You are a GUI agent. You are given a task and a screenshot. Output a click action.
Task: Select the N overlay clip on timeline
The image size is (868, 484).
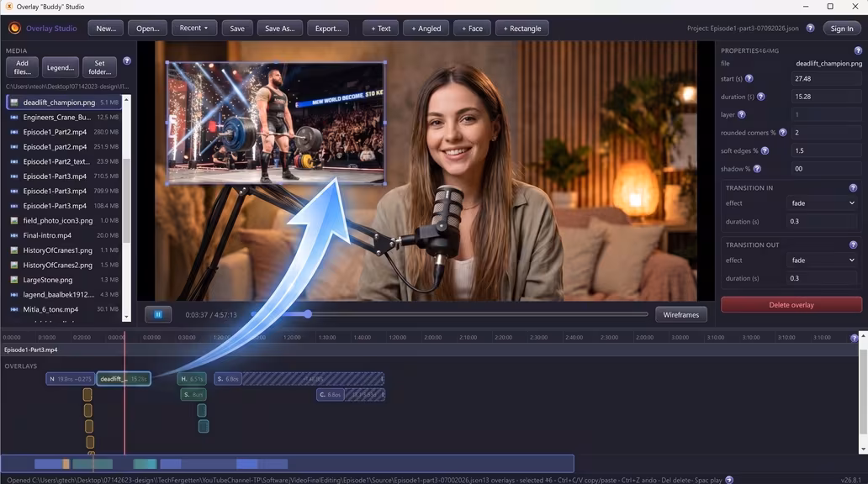pos(71,379)
